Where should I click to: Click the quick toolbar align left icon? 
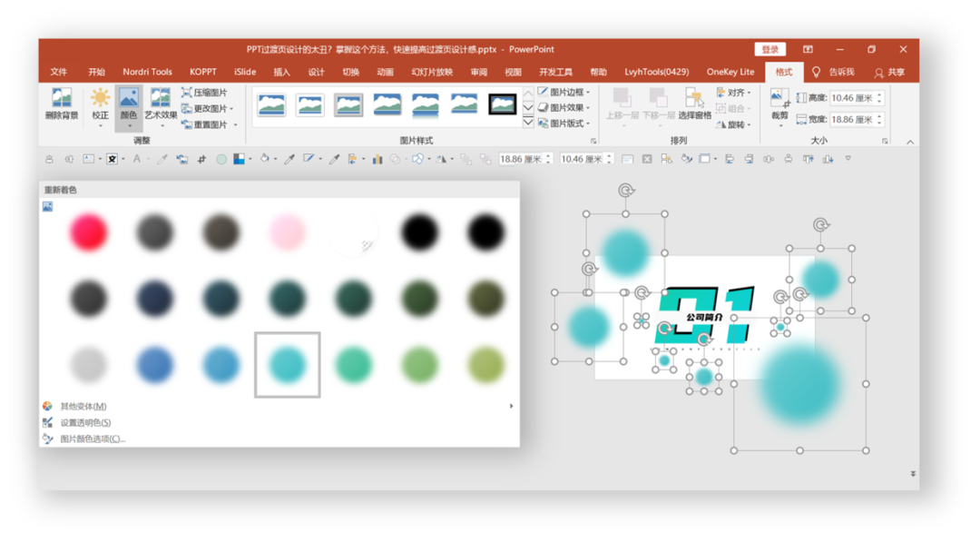(x=729, y=160)
